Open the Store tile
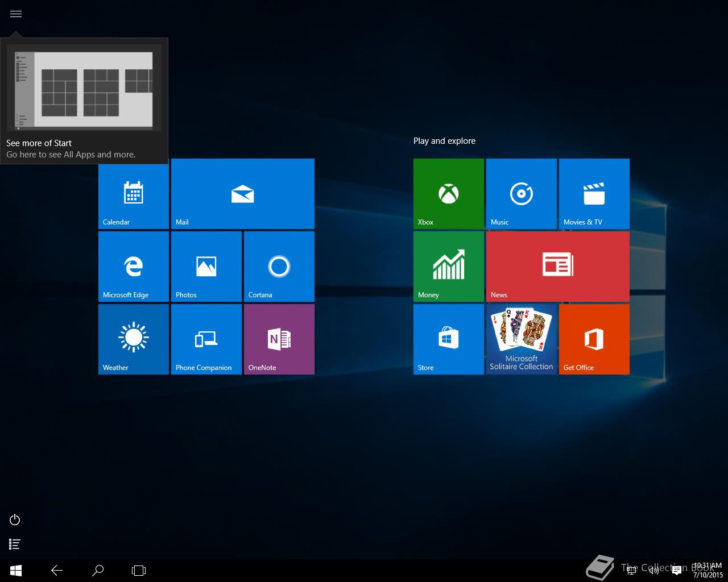The height and width of the screenshot is (582, 728). 449,339
